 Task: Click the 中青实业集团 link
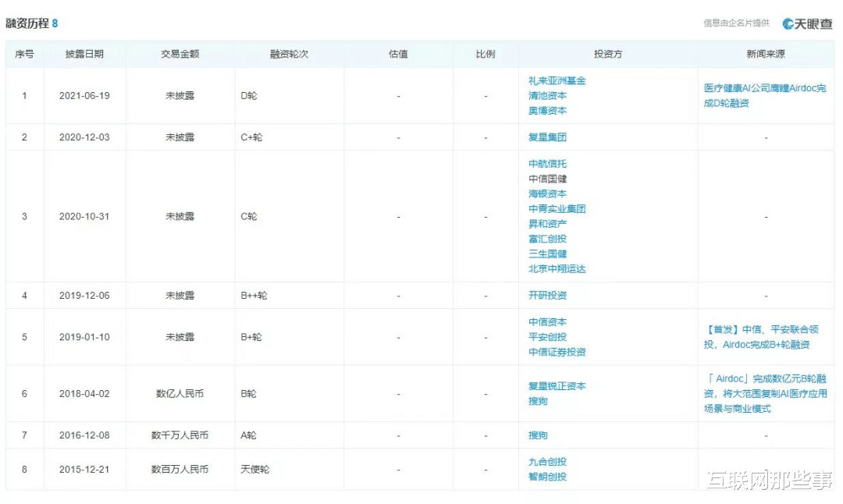pos(555,208)
